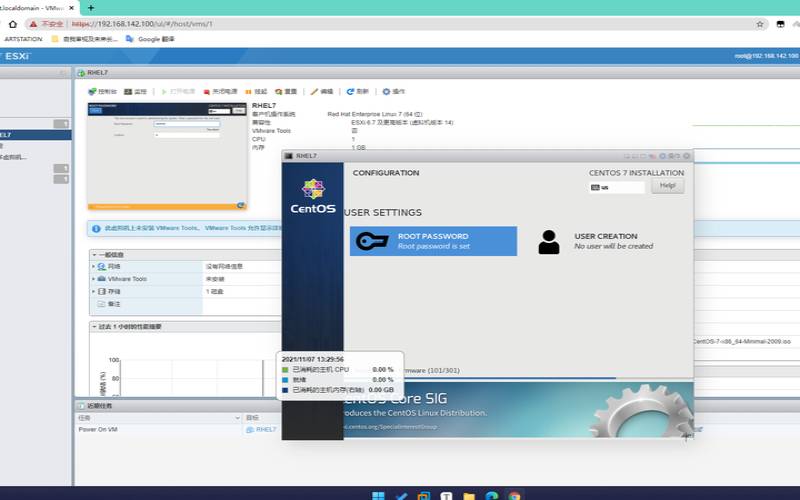The height and width of the screenshot is (500, 800).
Task: Open the root@192.168.142.100 user menu
Action: click(766, 56)
